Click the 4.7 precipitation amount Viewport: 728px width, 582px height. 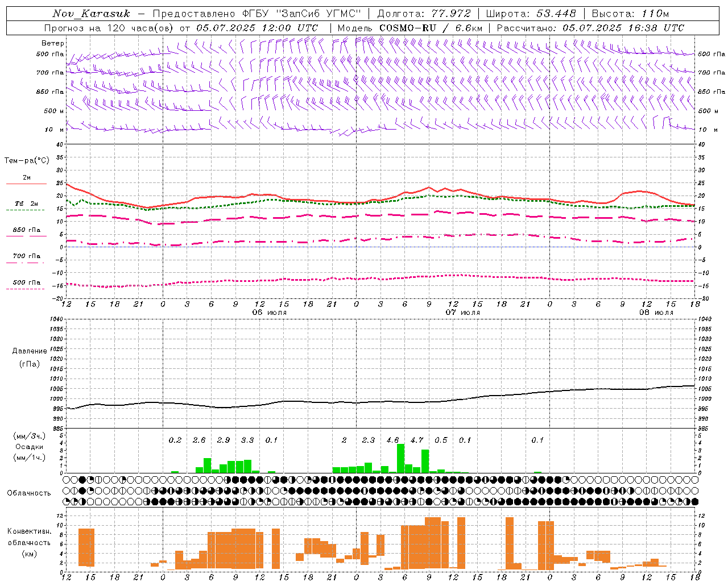pyautogui.click(x=417, y=440)
